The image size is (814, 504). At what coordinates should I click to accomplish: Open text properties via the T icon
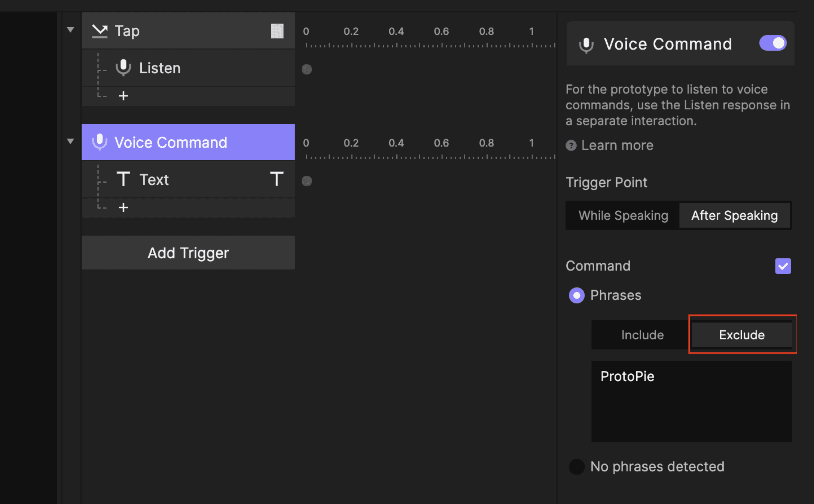(x=277, y=179)
